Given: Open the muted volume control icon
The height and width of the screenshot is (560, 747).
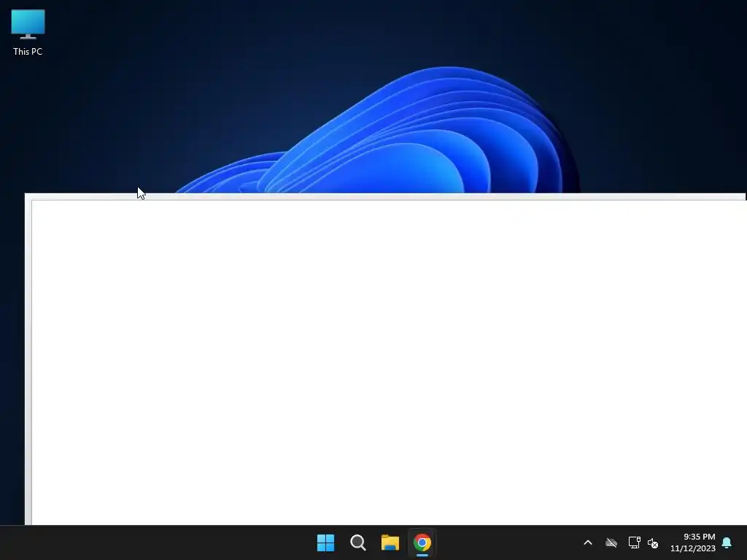Looking at the screenshot, I should point(653,542).
